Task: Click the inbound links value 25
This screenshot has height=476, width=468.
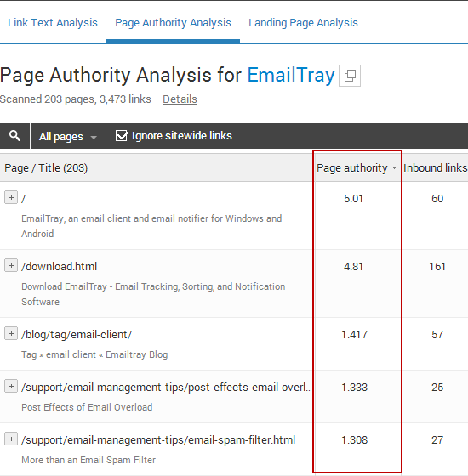Action: point(437,388)
